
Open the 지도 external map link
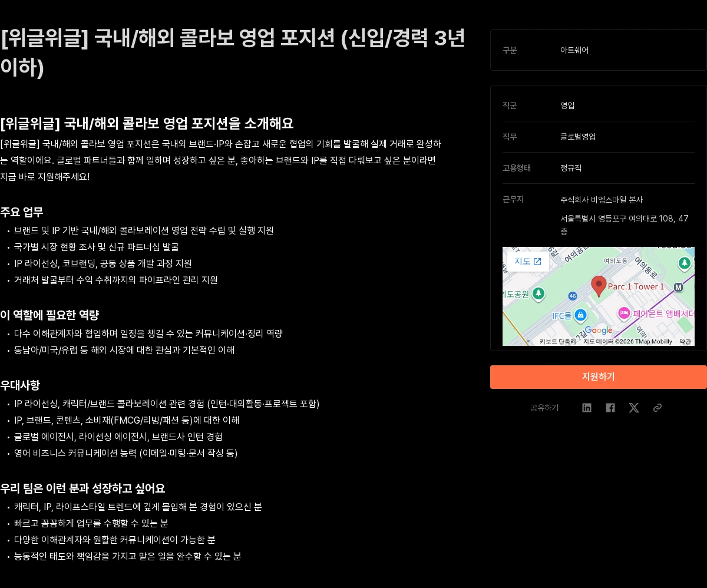tap(528, 262)
